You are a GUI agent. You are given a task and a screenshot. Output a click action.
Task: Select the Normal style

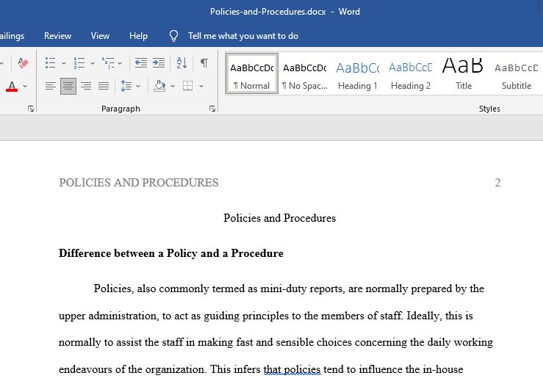pyautogui.click(x=252, y=73)
